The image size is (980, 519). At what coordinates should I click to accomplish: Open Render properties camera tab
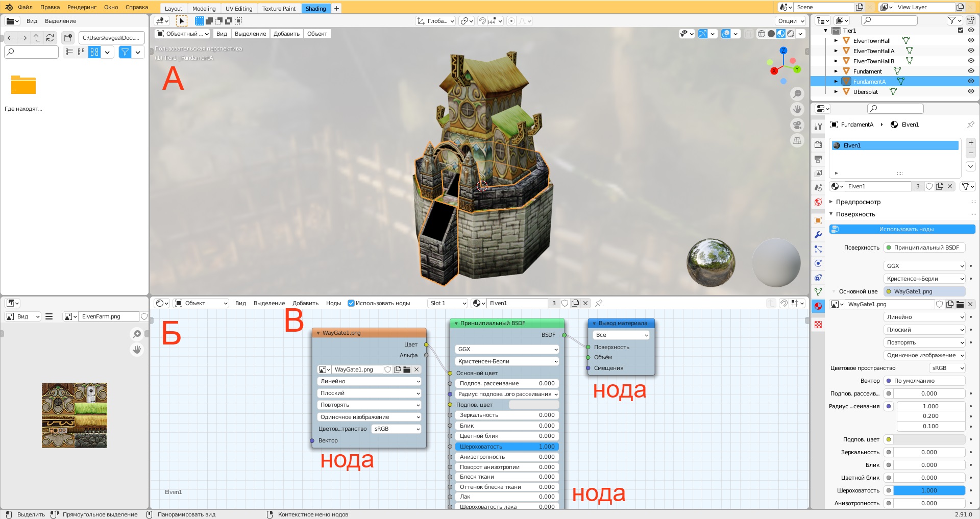pyautogui.click(x=818, y=145)
